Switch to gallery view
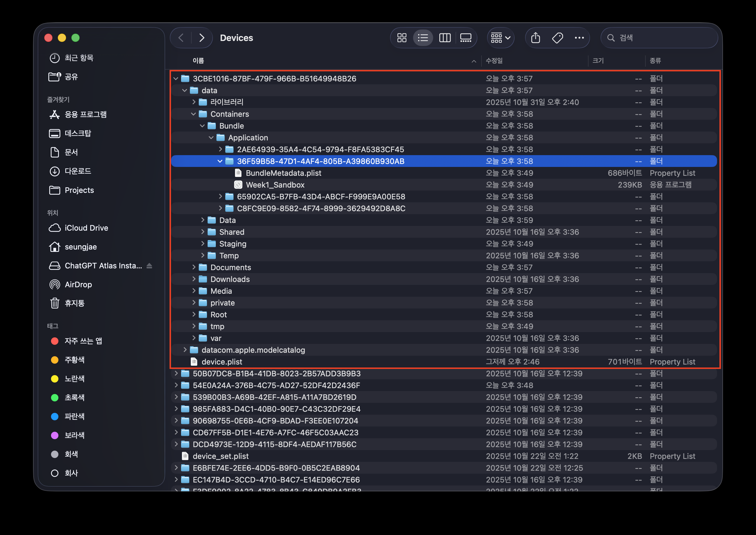The width and height of the screenshot is (756, 535). pyautogui.click(x=466, y=38)
